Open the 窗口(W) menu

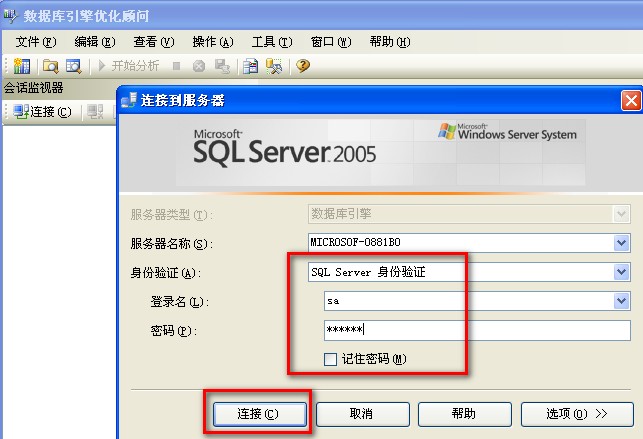[331, 41]
